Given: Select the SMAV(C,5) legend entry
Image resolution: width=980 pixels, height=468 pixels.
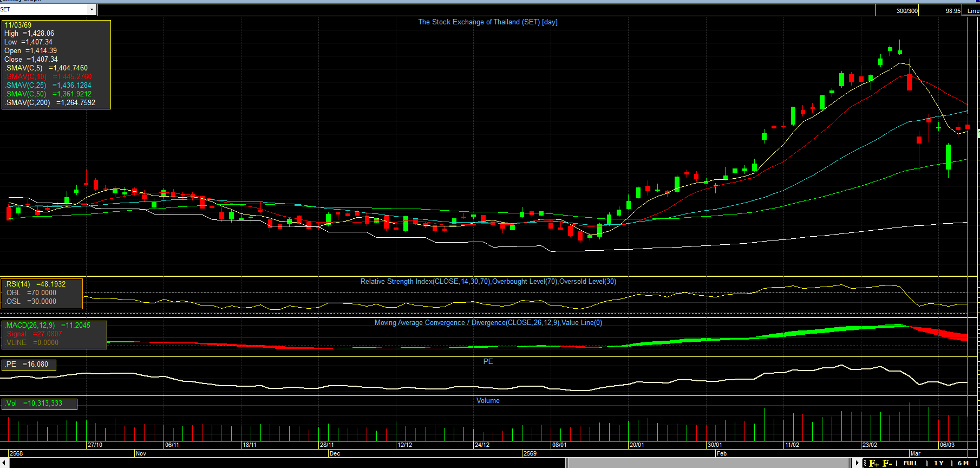Looking at the screenshot, I should coord(47,68).
